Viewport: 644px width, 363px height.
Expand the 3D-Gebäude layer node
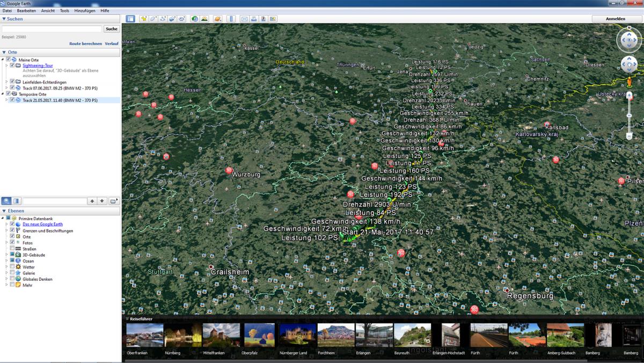point(7,255)
